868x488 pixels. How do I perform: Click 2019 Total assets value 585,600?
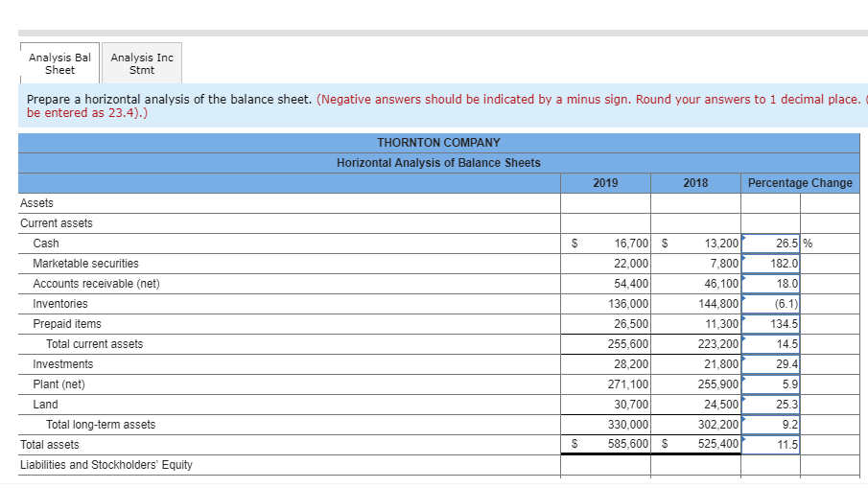click(628, 444)
